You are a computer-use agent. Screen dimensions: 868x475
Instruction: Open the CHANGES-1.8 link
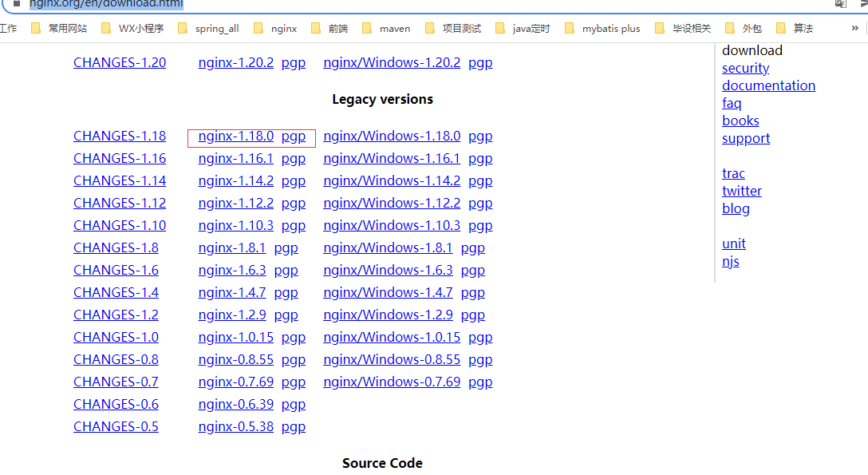tap(116, 248)
